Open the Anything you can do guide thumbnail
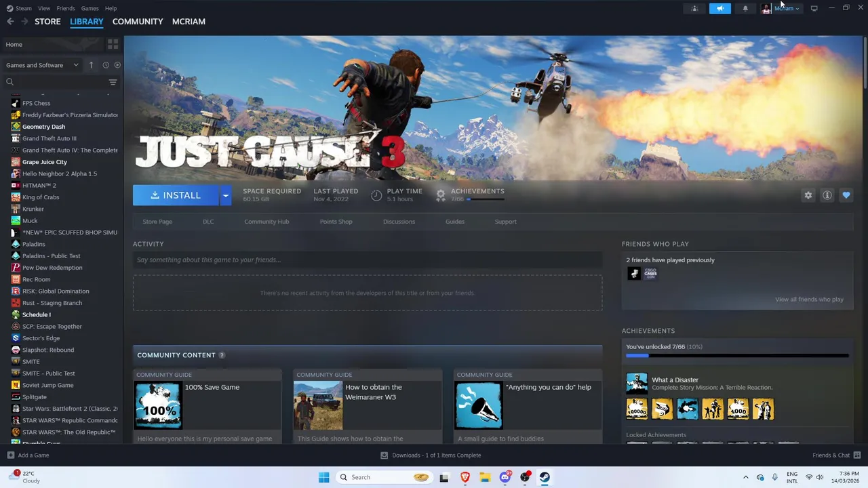The height and width of the screenshot is (488, 868). (479, 405)
